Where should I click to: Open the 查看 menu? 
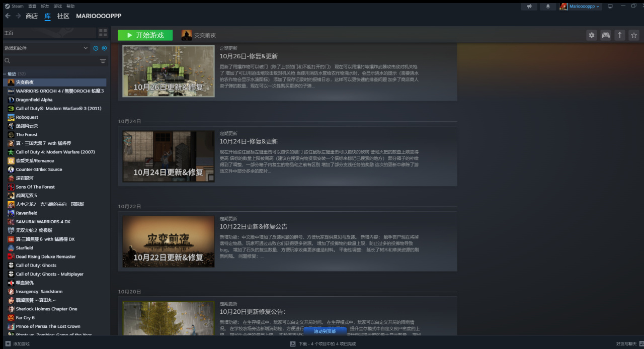[x=32, y=6]
